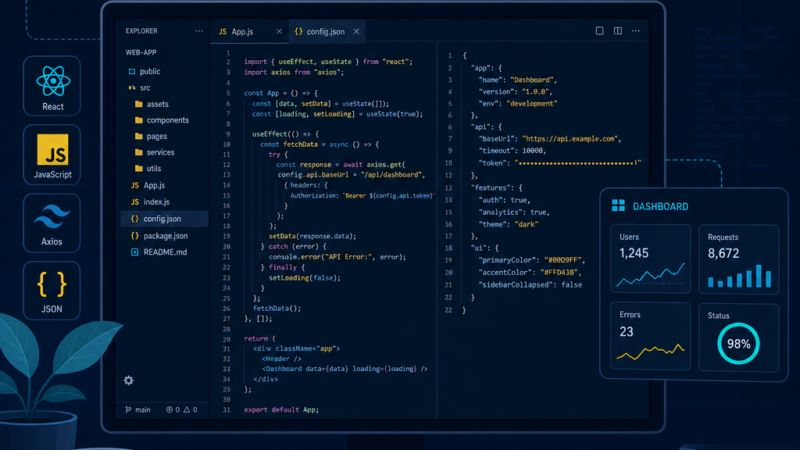Click the <Header /> JSX line
Viewport: 800px width, 450px height.
tap(282, 359)
